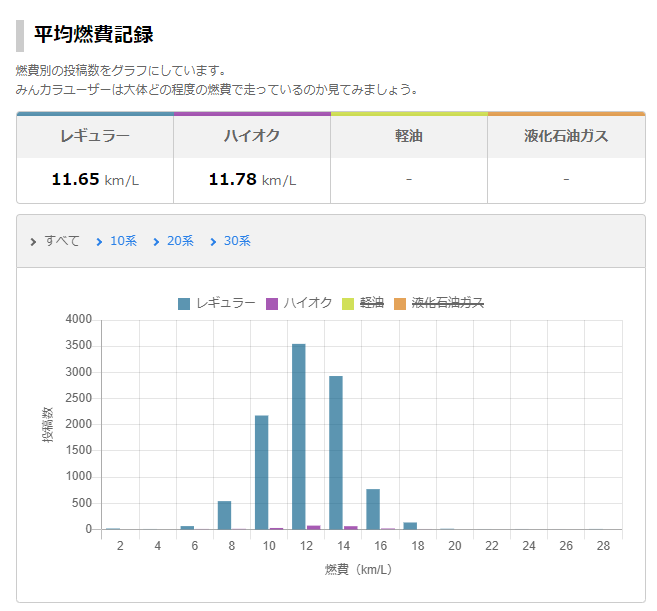Click the 投稿数 vertical axis label
The height and width of the screenshot is (611, 657).
tap(47, 425)
